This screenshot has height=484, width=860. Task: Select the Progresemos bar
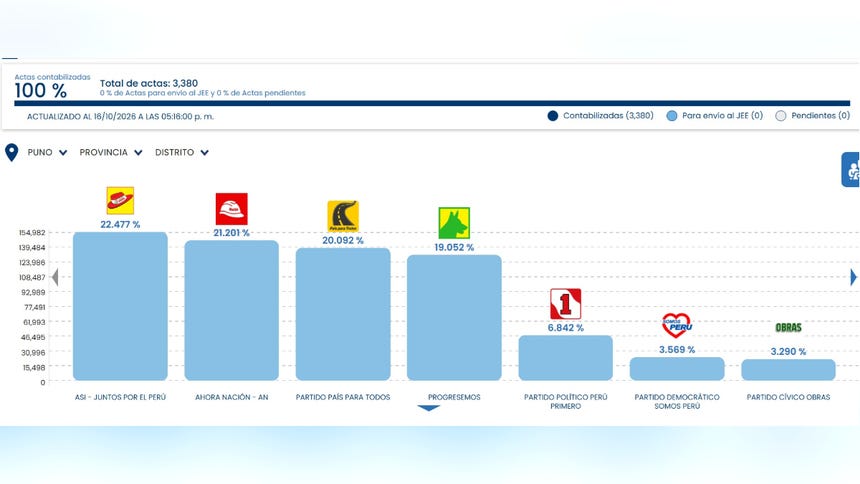(x=454, y=318)
